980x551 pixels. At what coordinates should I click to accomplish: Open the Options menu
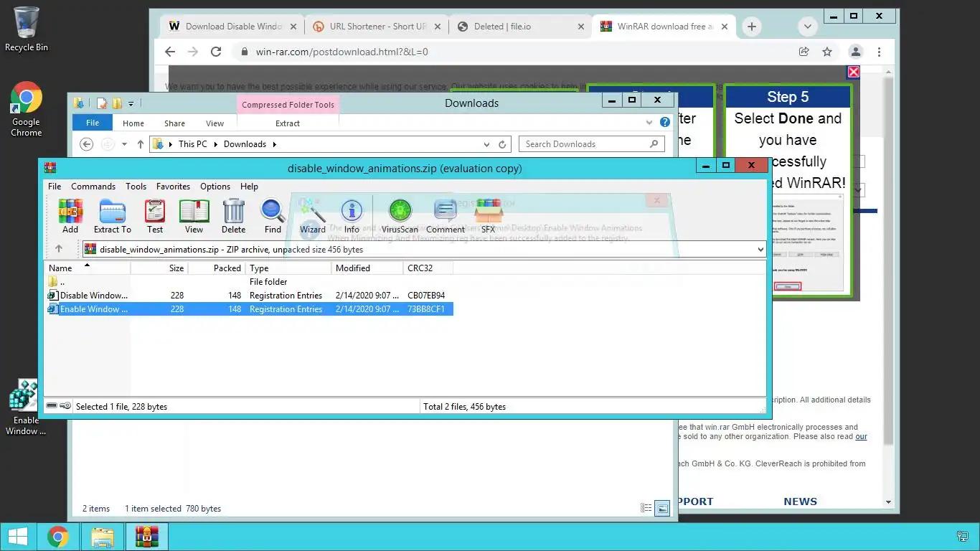coord(215,186)
